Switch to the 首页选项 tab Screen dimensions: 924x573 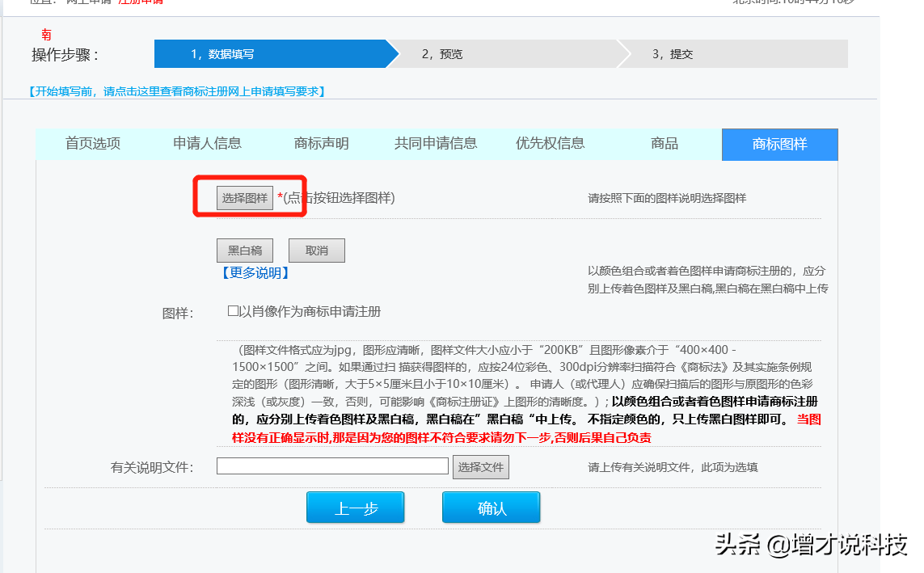(93, 144)
